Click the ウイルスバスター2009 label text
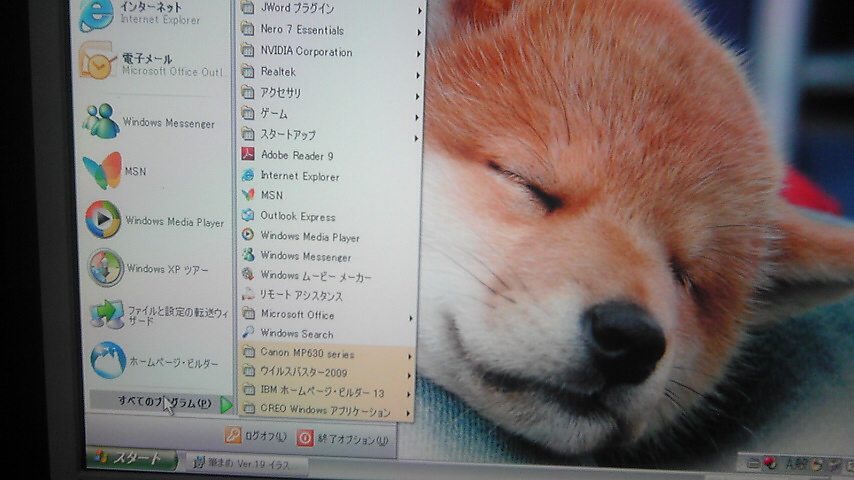 (303, 373)
